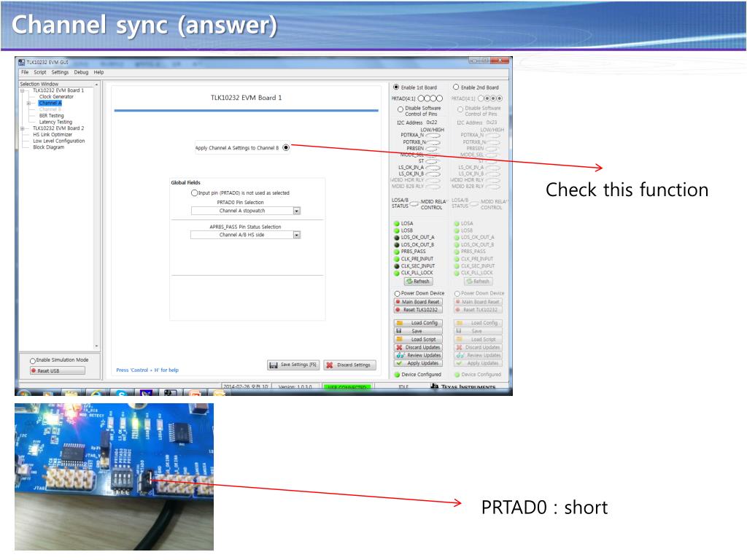This screenshot has width=747, height=560.
Task: Expand Channel A node in the tree
Action: (28, 104)
